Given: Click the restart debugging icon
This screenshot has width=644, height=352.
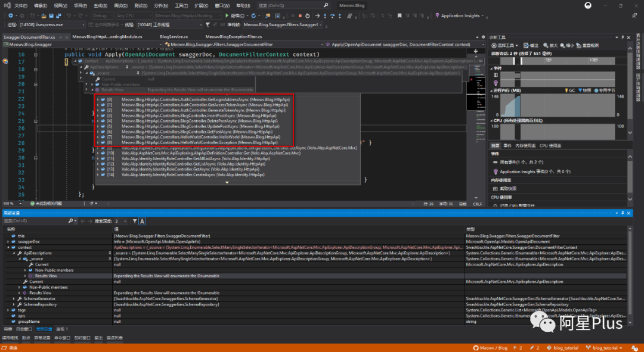Looking at the screenshot, I should click(x=307, y=15).
